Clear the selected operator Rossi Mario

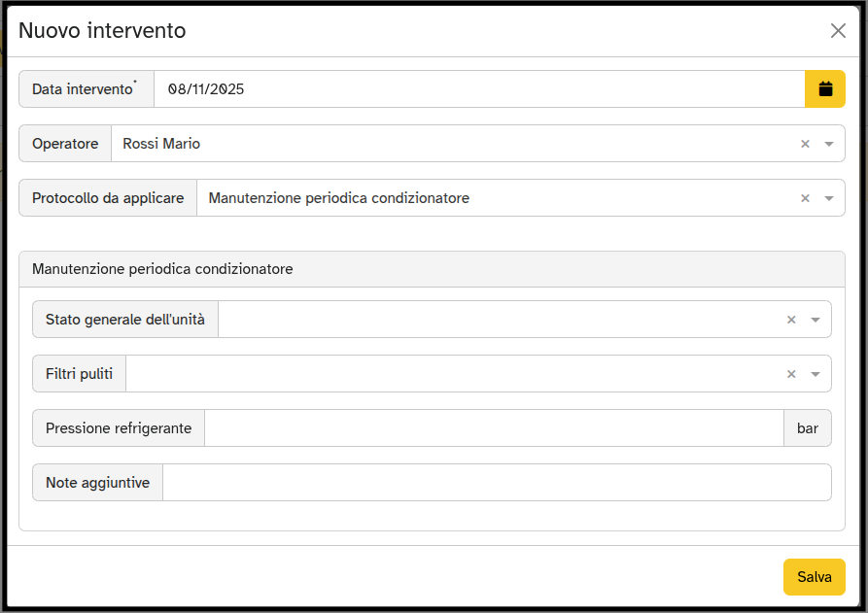coord(805,143)
